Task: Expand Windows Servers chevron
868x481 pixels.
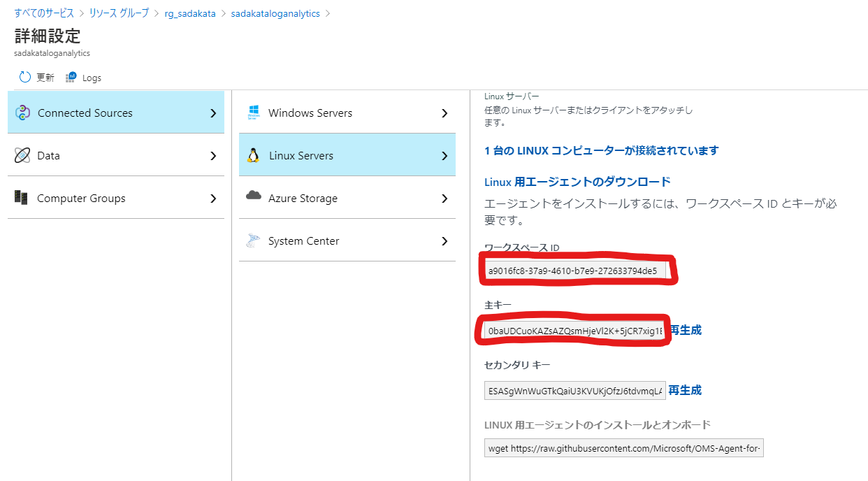Action: 444,113
